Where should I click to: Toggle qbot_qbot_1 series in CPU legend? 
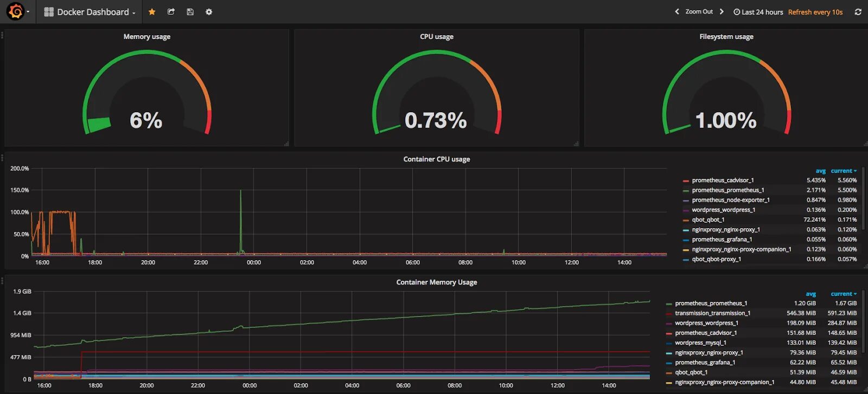708,219
